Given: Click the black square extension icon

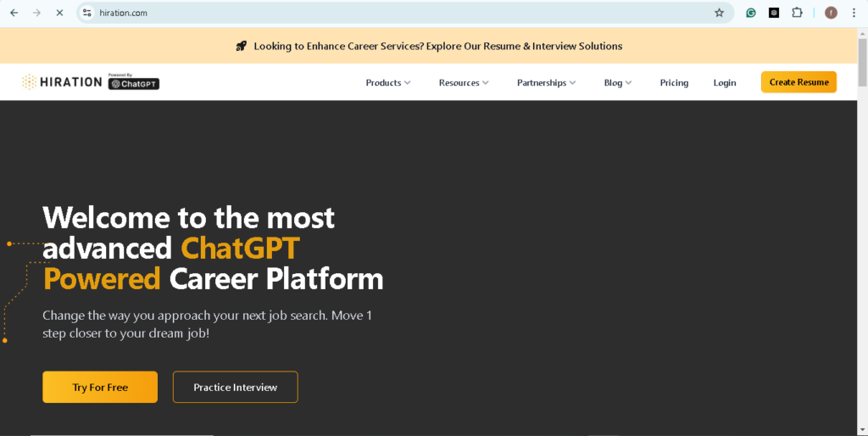Looking at the screenshot, I should pyautogui.click(x=774, y=13).
